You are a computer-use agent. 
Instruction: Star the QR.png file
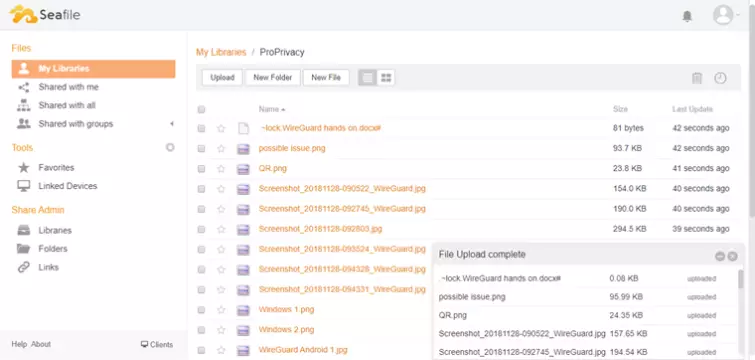coord(221,169)
